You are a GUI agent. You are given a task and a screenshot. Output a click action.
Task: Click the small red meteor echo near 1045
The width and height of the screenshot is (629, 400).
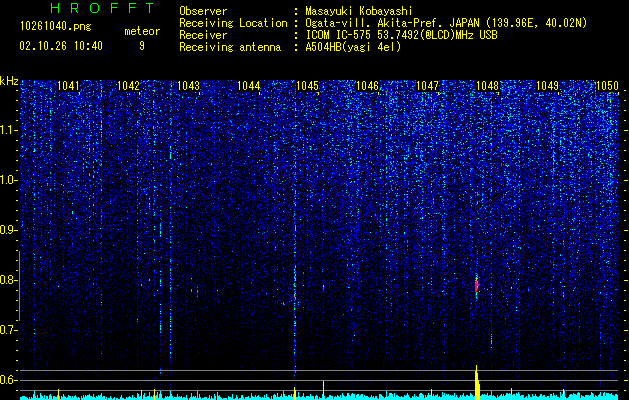coord(323,288)
